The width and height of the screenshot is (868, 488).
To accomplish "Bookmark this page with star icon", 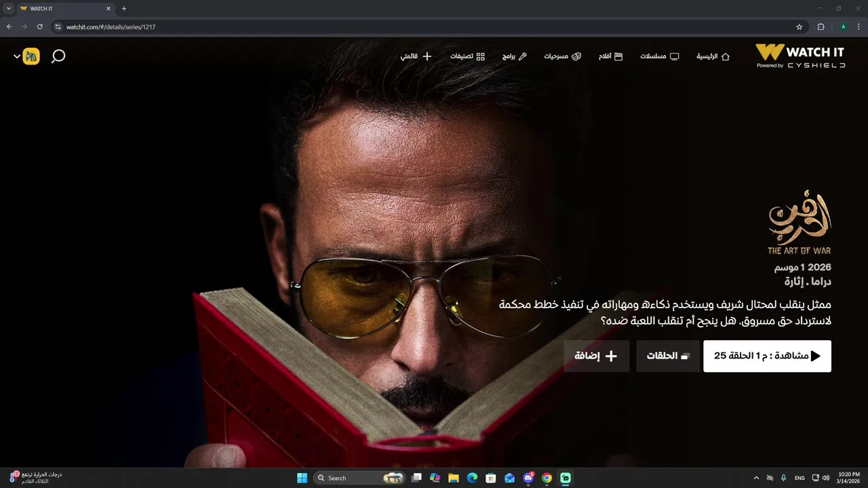I will tap(799, 27).
